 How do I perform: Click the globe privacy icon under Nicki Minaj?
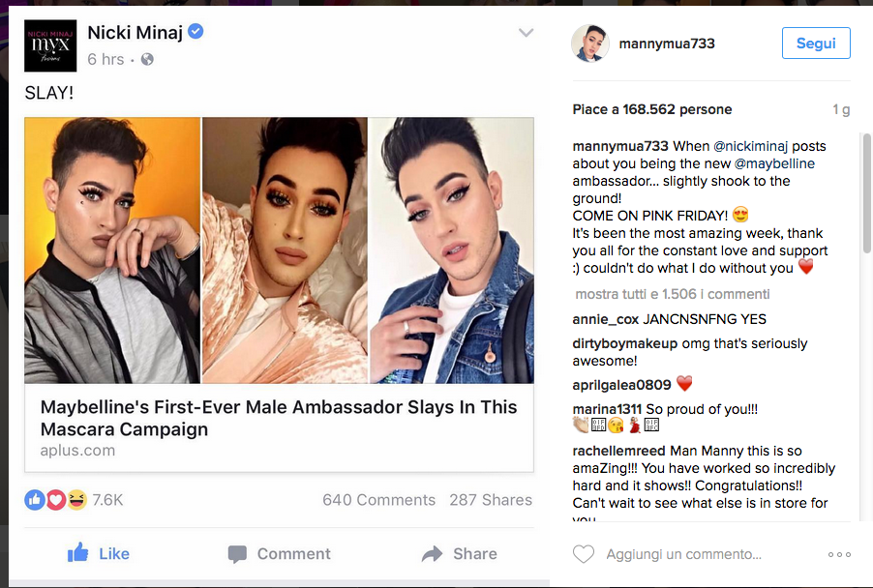click(x=149, y=60)
